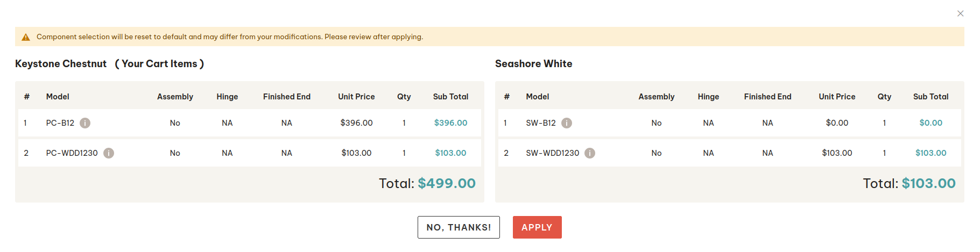Click the NO, THANKS! button
980x252 pixels.
click(459, 227)
